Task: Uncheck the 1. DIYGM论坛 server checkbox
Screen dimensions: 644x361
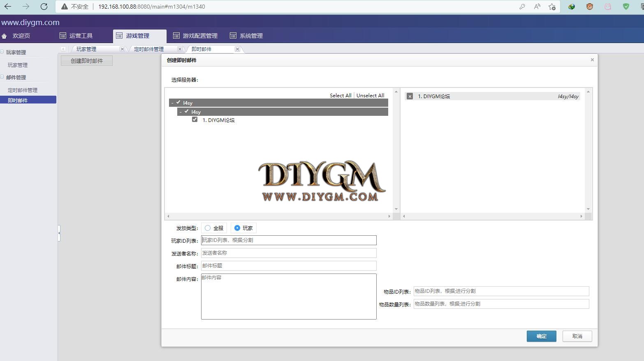Action: pyautogui.click(x=195, y=120)
